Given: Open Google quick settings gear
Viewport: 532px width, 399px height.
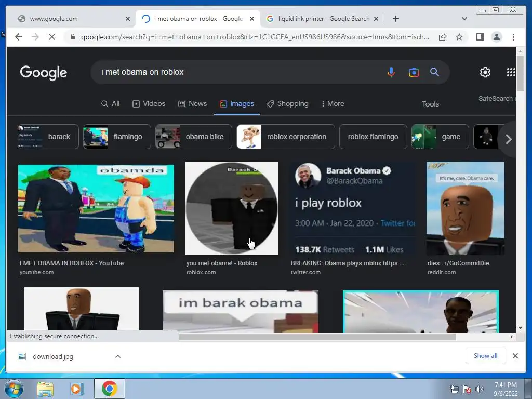Looking at the screenshot, I should click(485, 72).
